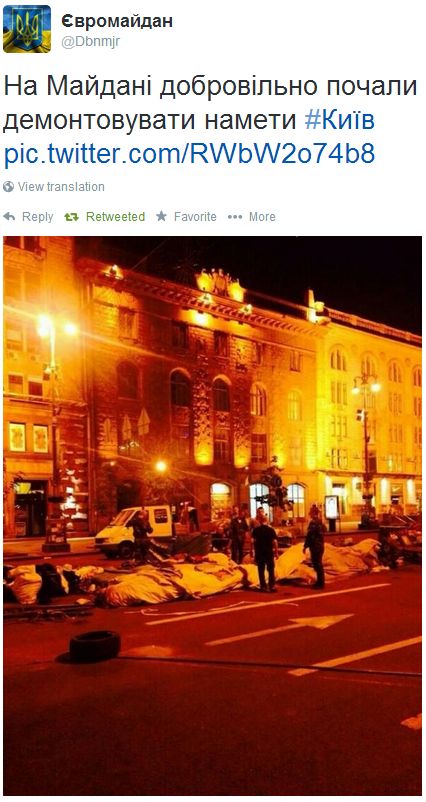Click the Reply arrow icon
The height and width of the screenshot is (802, 426).
(x=9, y=217)
